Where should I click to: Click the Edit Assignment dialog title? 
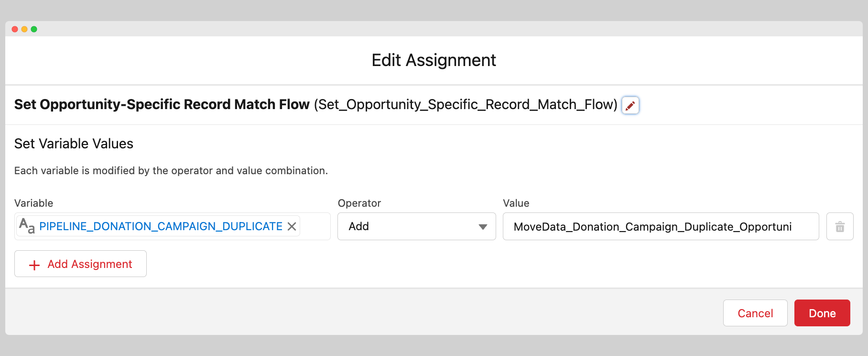[x=434, y=60]
